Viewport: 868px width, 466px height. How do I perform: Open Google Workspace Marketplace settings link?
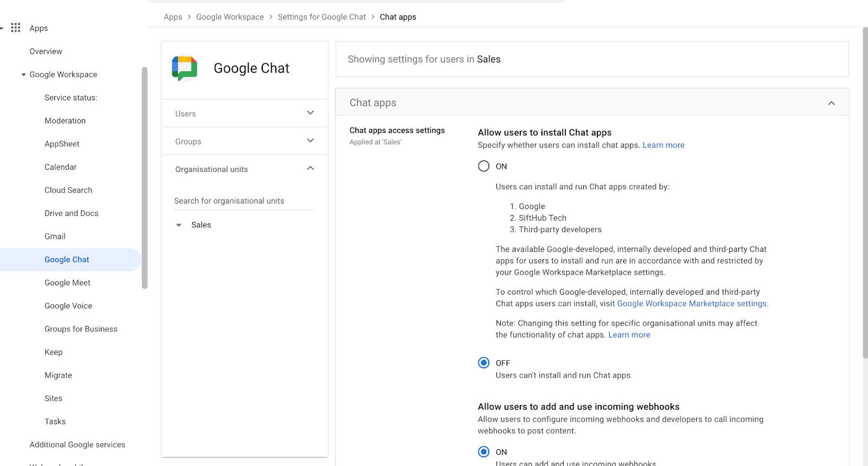click(692, 304)
